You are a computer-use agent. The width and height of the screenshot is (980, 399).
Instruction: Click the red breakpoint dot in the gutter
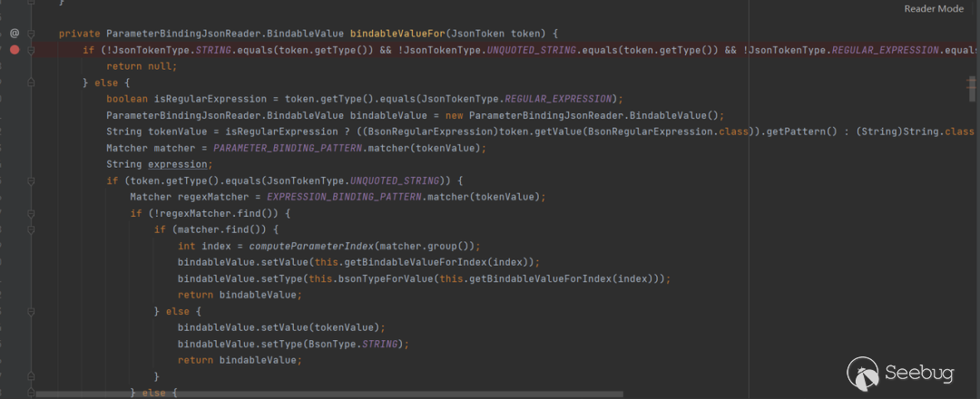(x=14, y=49)
